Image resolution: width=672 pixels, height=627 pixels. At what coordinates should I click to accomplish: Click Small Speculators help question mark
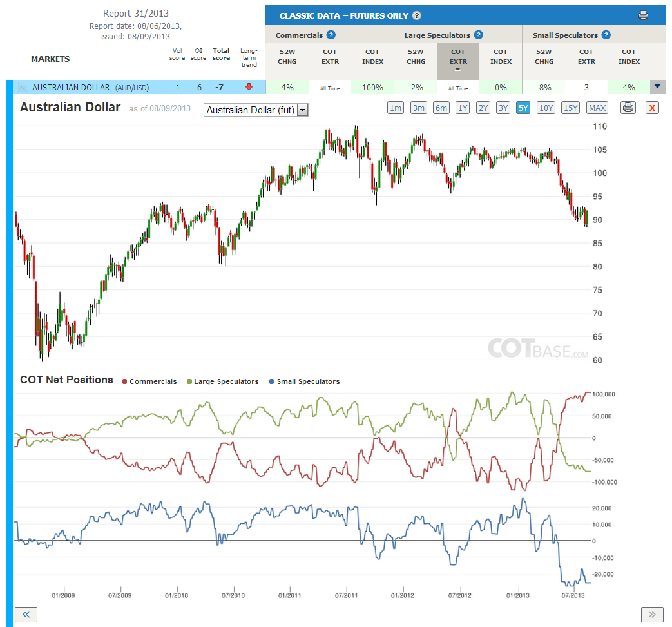[606, 35]
